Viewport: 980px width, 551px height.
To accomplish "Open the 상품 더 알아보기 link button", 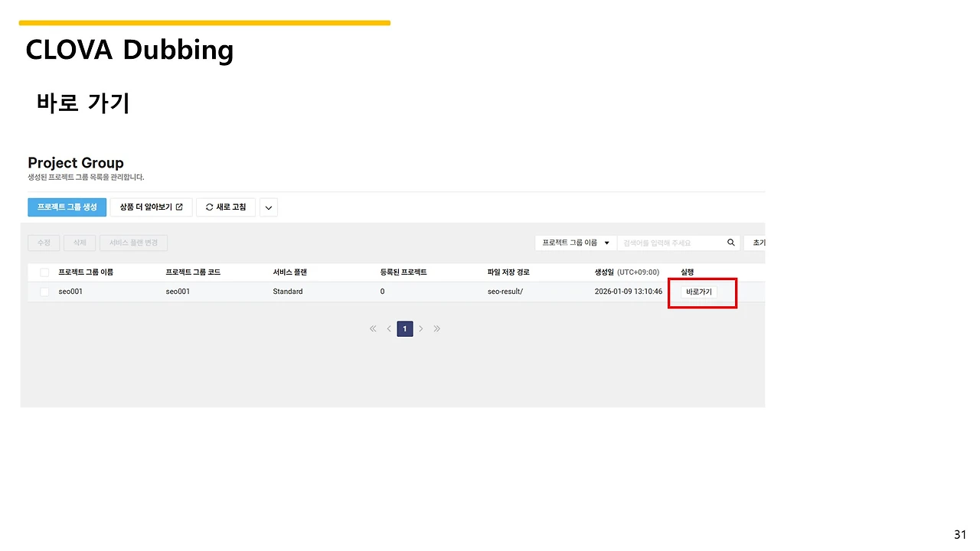I will (x=152, y=207).
